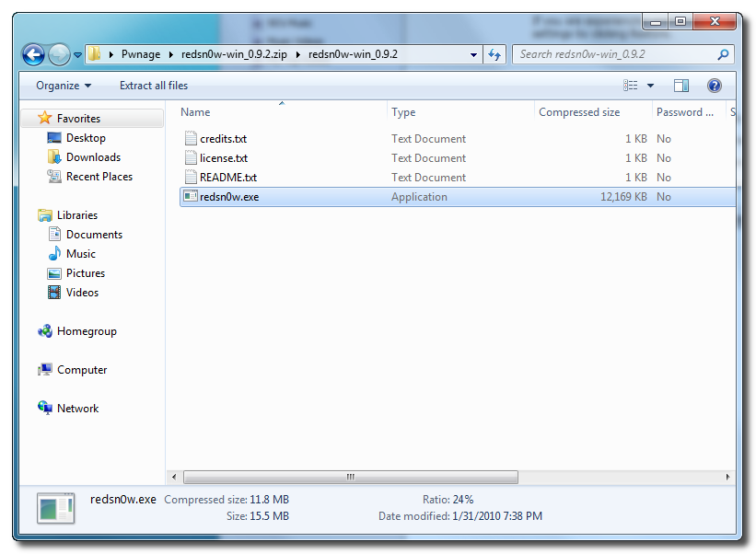Navigate to the Pwnage breadcrumb
Screen dimensions: 756x554
tap(141, 54)
